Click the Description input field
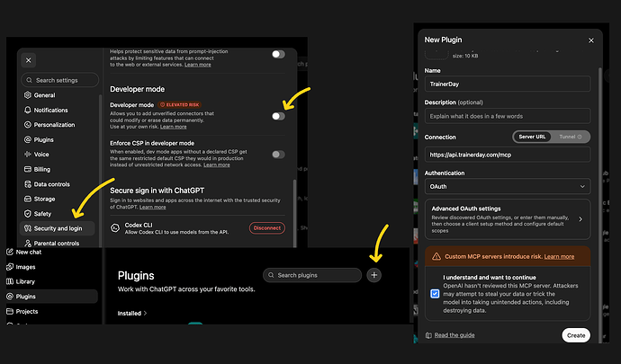 pyautogui.click(x=508, y=116)
